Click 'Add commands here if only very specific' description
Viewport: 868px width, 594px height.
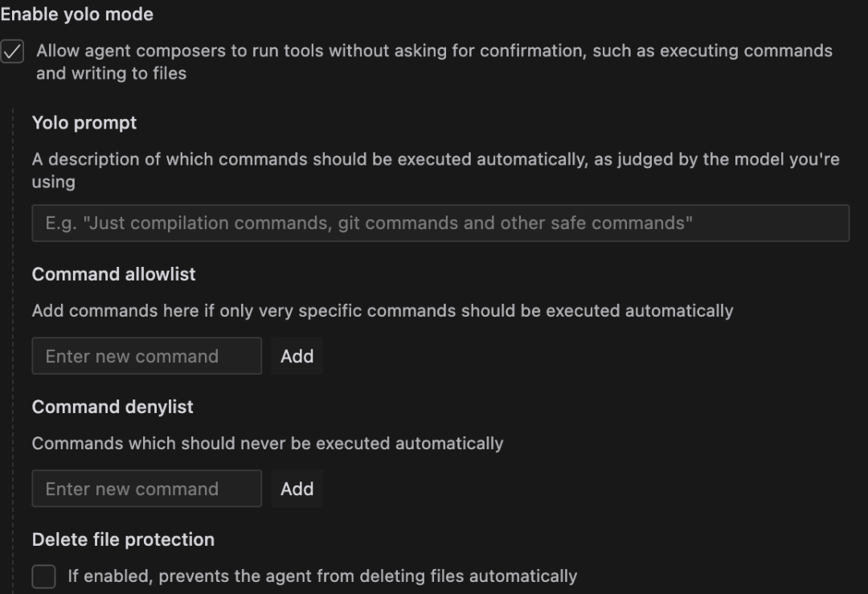[383, 311]
